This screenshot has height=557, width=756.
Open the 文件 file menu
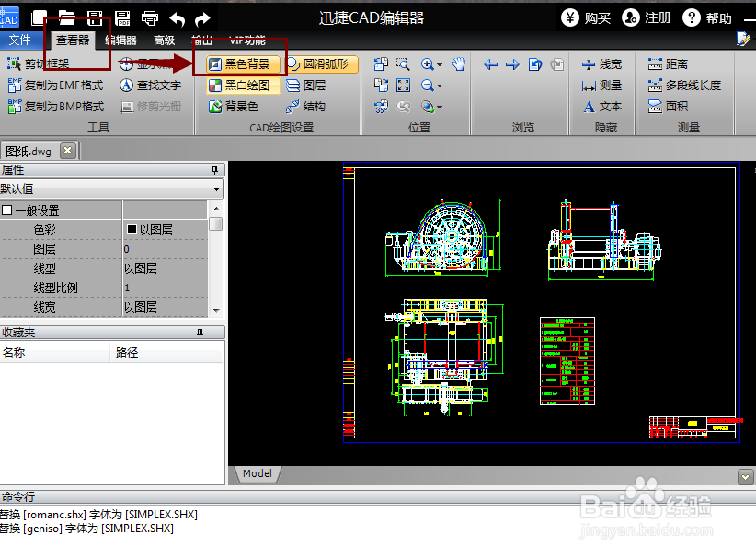point(20,40)
